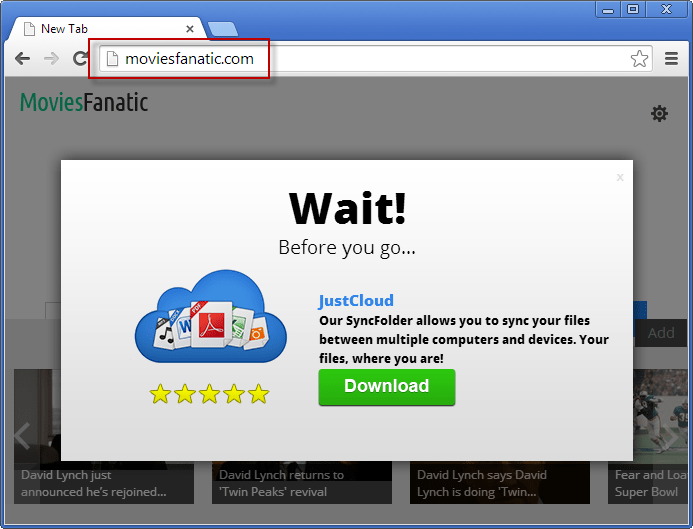Reload the page with the refresh icon
The width and height of the screenshot is (693, 529).
80,58
